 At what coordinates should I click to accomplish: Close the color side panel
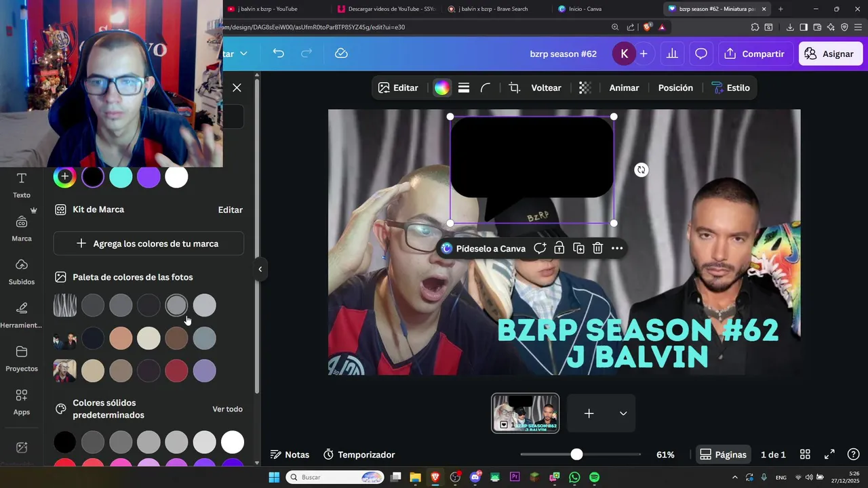coord(237,87)
